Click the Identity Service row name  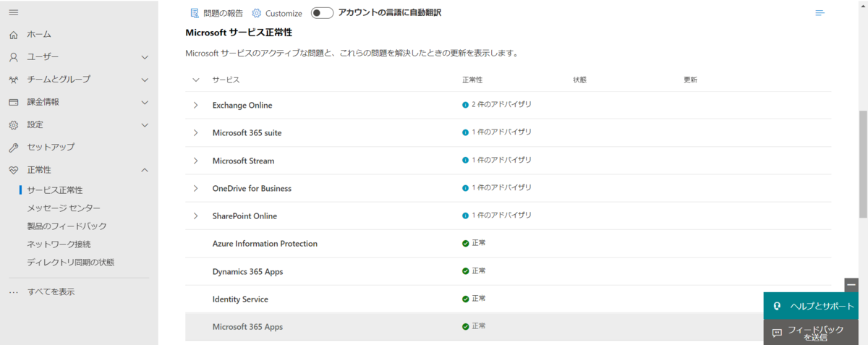point(240,299)
